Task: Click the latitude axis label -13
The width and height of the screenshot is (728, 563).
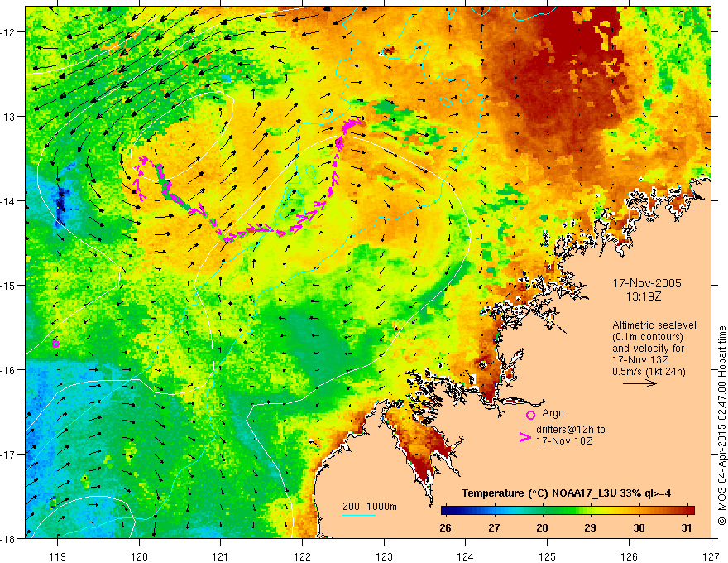Action: click(x=9, y=117)
